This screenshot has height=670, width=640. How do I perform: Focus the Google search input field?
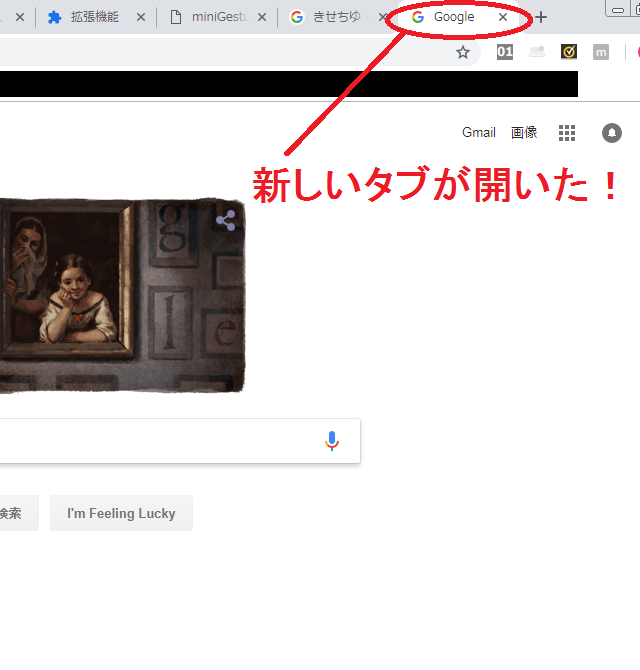click(x=180, y=441)
